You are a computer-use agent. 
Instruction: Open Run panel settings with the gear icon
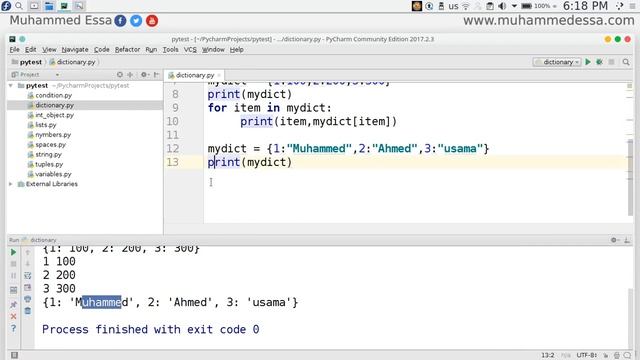(x=614, y=240)
